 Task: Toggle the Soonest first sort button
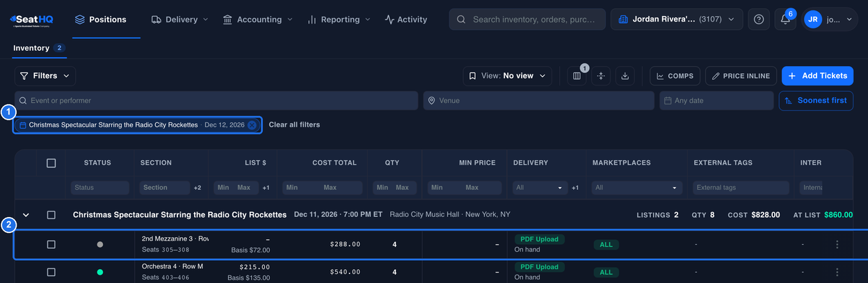[816, 101]
